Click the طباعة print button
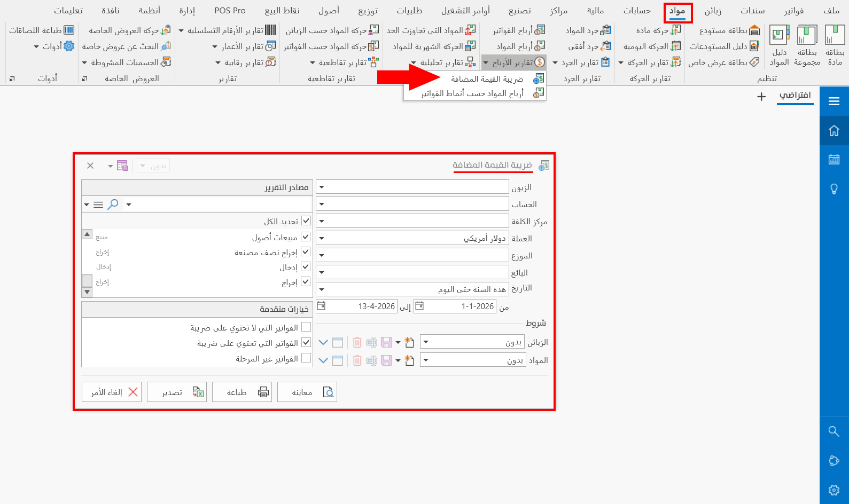849x504 pixels. pyautogui.click(x=242, y=392)
